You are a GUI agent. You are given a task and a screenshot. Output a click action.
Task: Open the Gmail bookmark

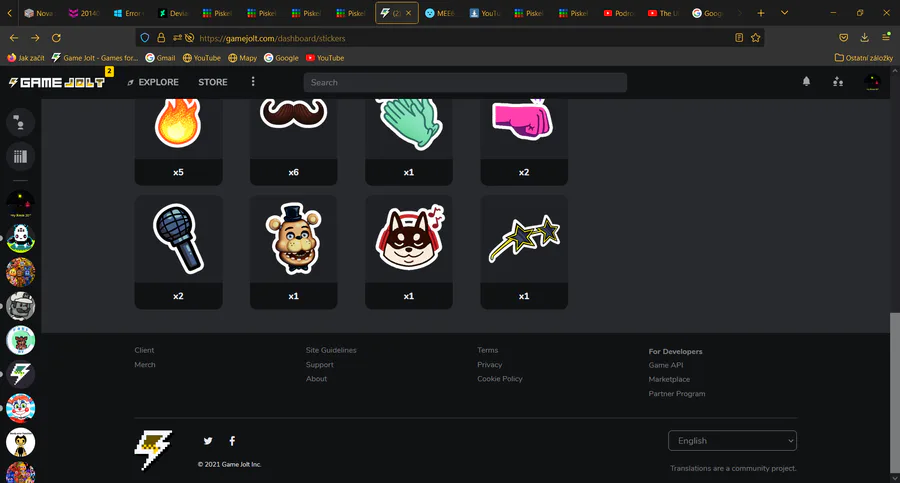(x=160, y=58)
